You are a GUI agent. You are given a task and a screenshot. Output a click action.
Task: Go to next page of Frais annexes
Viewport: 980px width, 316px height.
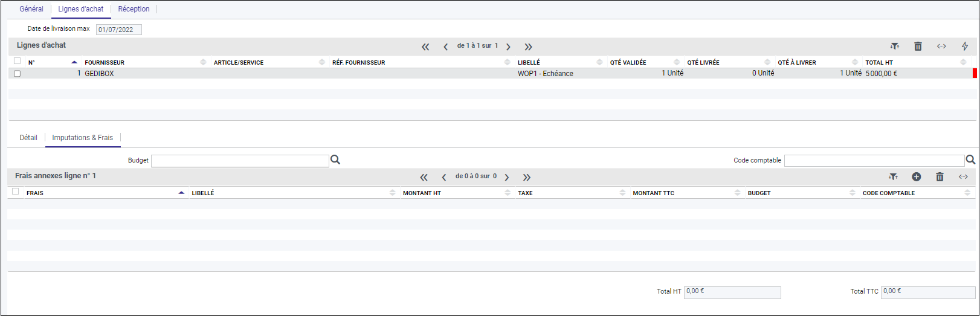coord(506,177)
